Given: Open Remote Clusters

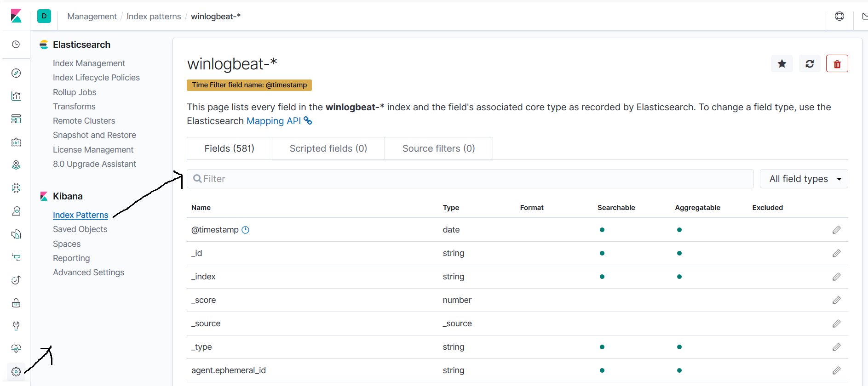Looking at the screenshot, I should 84,121.
